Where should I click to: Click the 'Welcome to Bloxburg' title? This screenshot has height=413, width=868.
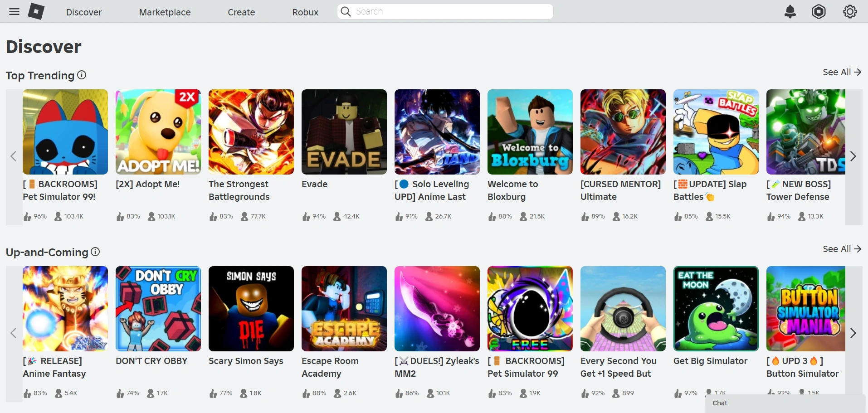coord(513,190)
